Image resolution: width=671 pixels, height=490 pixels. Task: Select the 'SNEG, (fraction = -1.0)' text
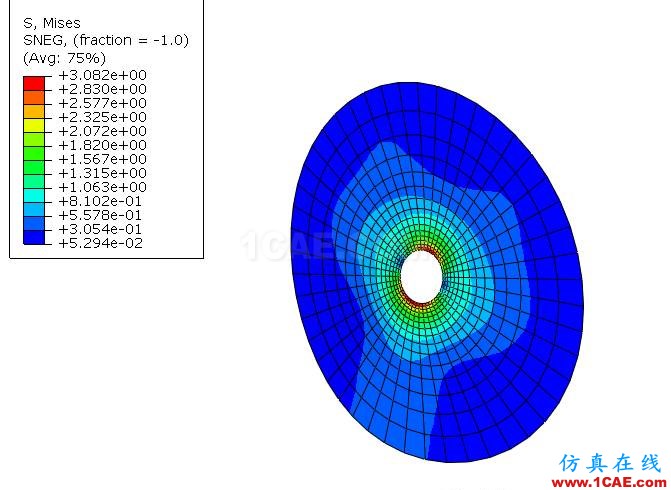point(106,40)
